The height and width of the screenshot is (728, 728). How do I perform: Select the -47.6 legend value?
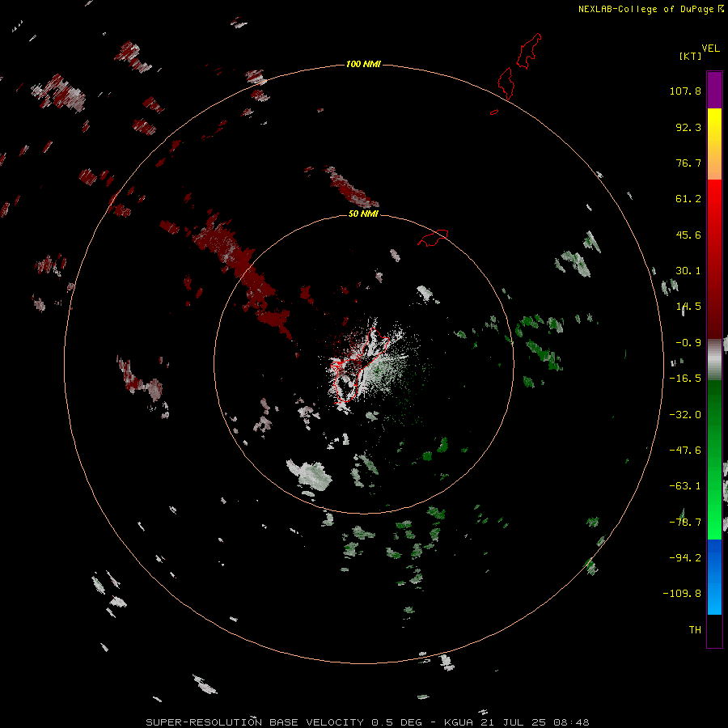(x=685, y=451)
